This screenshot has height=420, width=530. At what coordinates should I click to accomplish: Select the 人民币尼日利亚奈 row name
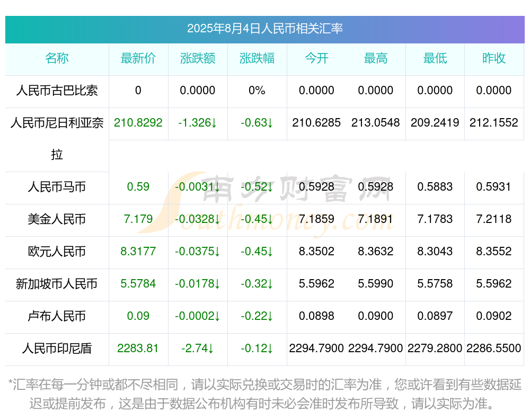point(57,123)
